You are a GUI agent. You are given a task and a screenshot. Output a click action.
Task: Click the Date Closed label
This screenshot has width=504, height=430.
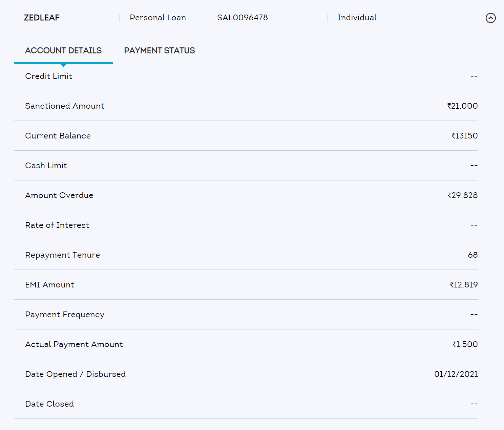[49, 404]
